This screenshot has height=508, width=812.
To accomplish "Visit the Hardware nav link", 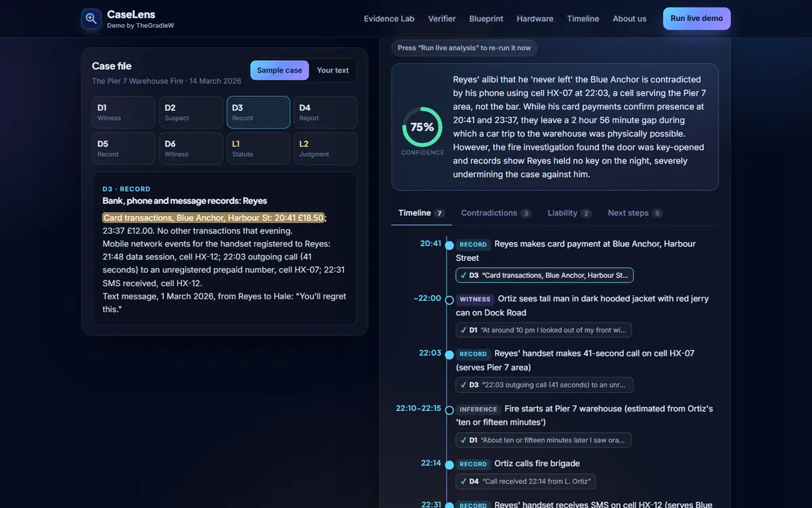I will pos(535,19).
